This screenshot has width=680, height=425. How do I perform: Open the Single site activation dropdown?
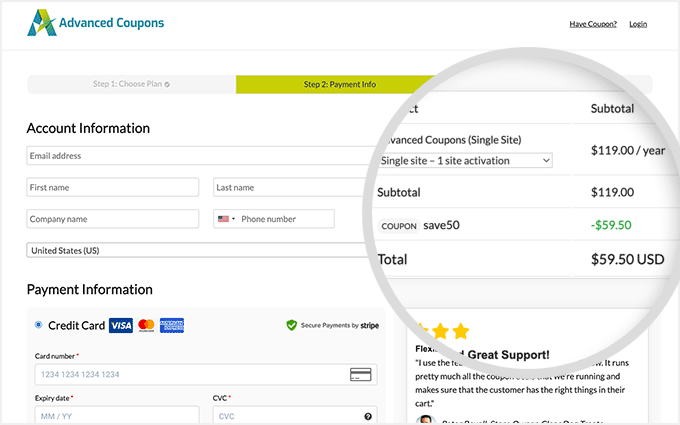(465, 160)
